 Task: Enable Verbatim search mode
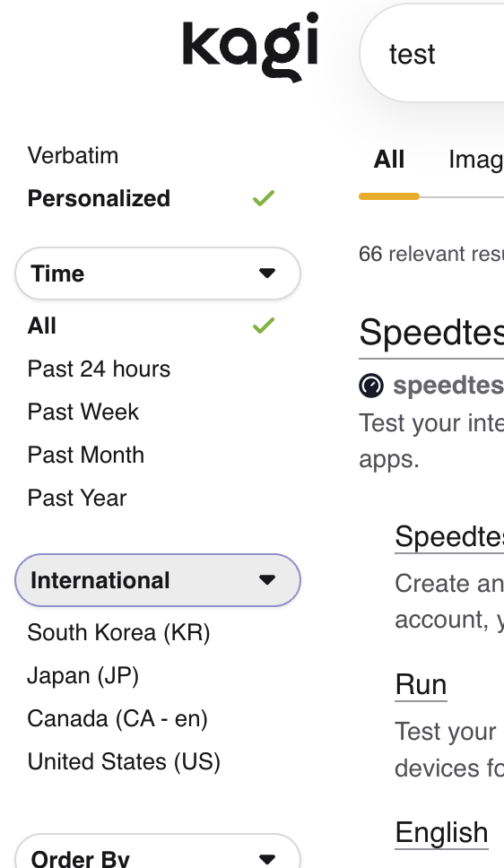click(74, 155)
